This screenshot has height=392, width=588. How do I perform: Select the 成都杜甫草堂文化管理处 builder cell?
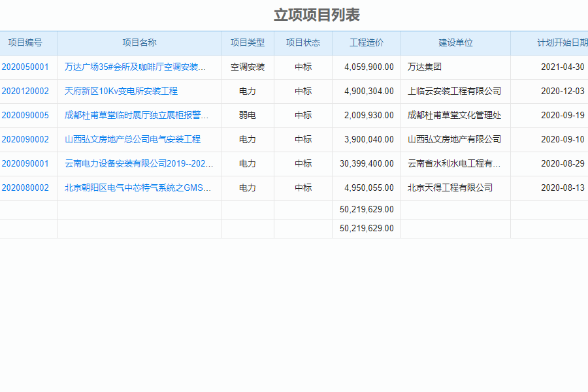pyautogui.click(x=455, y=116)
